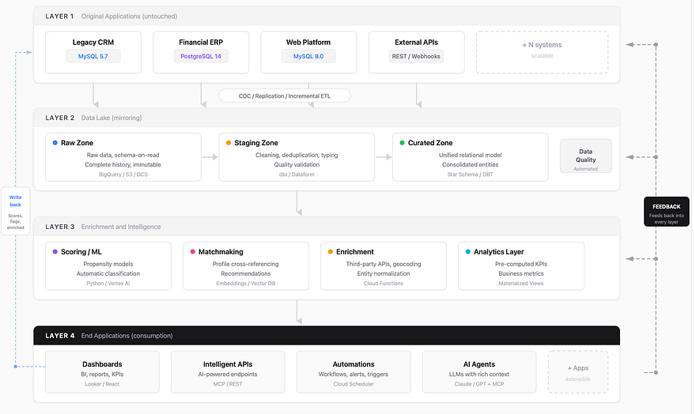Click the MySQL 8.0 badge under Web Platform
The width and height of the screenshot is (694, 414).
[x=309, y=57]
